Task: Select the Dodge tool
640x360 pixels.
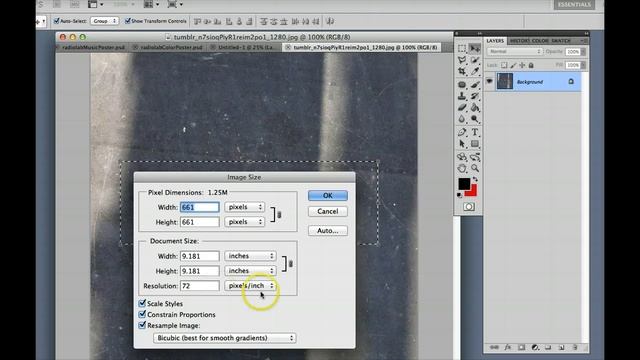Action: pyautogui.click(x=475, y=119)
